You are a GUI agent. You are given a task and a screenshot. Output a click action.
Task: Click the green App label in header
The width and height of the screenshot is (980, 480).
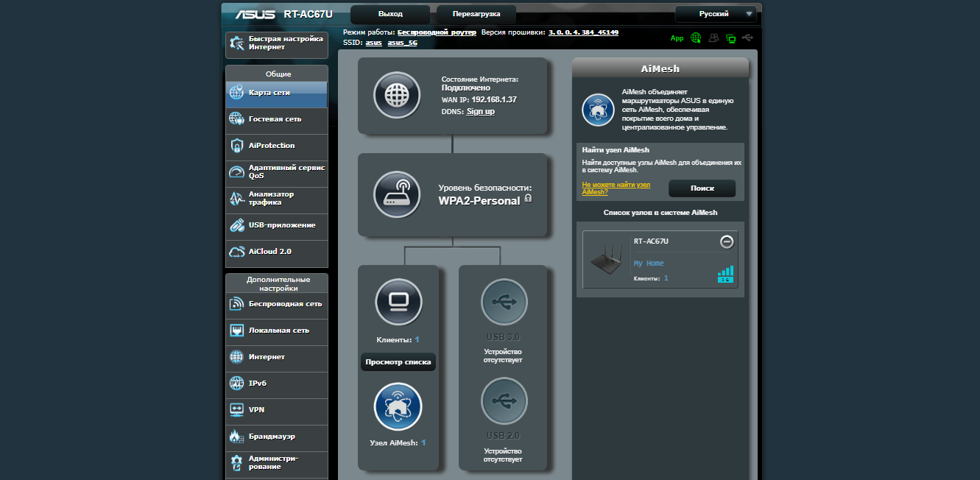677,38
